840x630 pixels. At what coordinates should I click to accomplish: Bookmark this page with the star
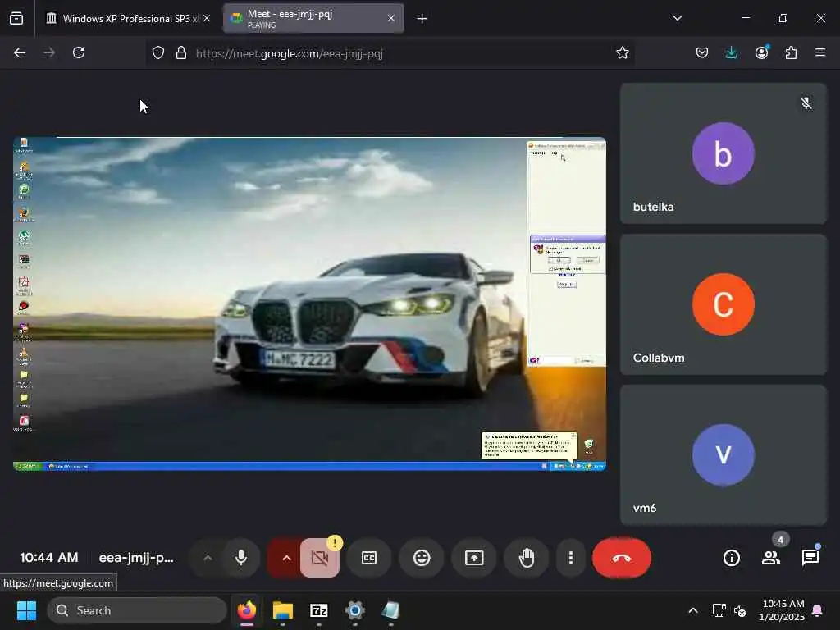click(x=622, y=52)
